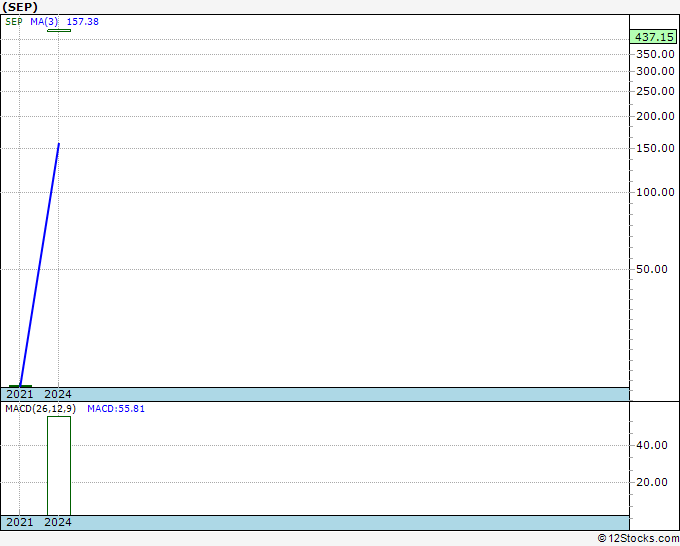Click the green 2021 price candle at bottom

(20, 386)
